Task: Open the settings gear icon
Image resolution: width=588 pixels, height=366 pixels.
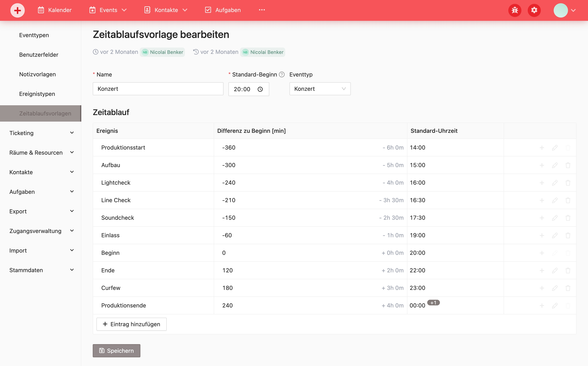Action: click(x=534, y=10)
